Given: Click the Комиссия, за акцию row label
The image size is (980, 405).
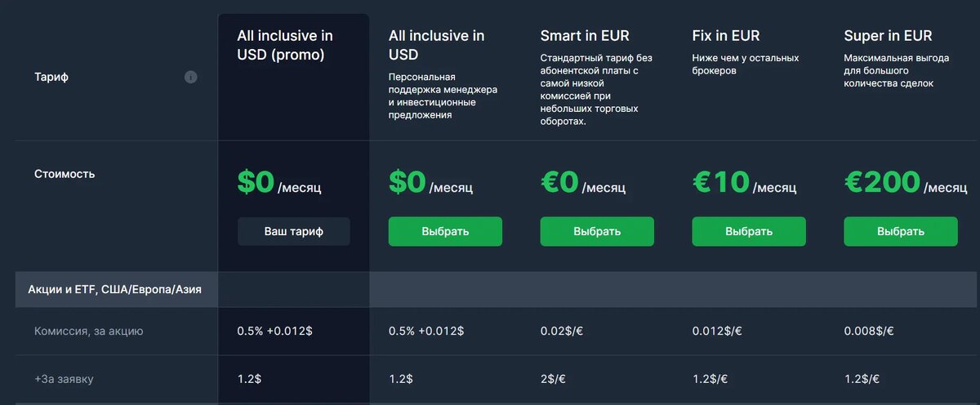Looking at the screenshot, I should point(89,331).
